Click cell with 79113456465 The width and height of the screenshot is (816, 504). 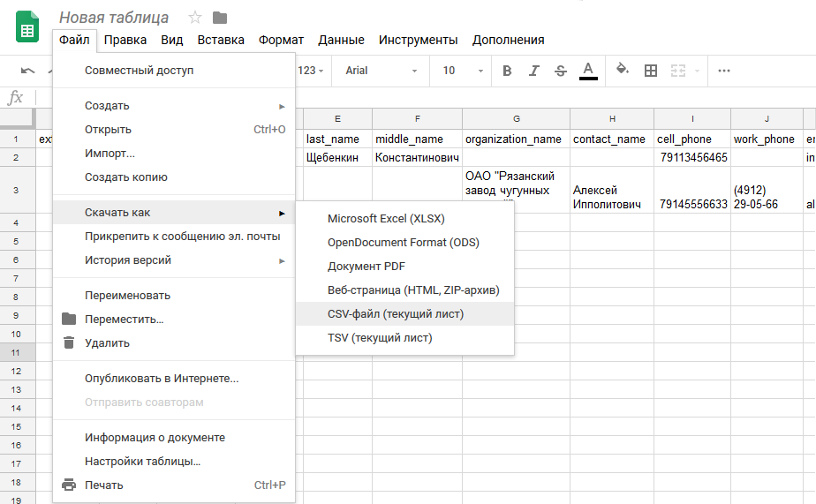point(692,158)
